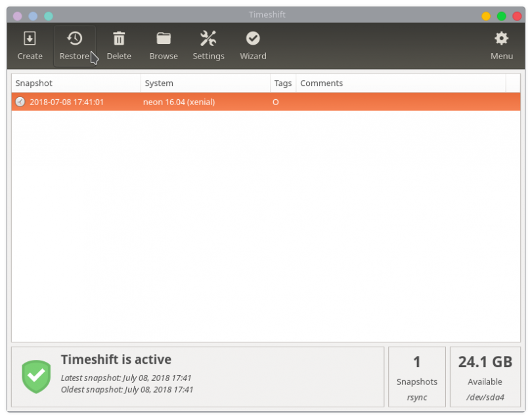Select the Restore toolbar icon

[74, 38]
